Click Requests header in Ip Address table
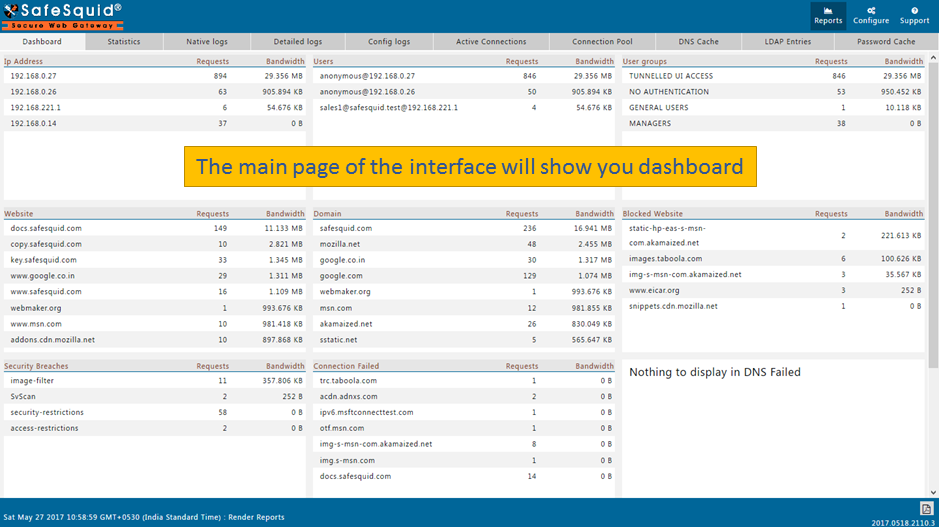This screenshot has width=939, height=528. tap(213, 61)
